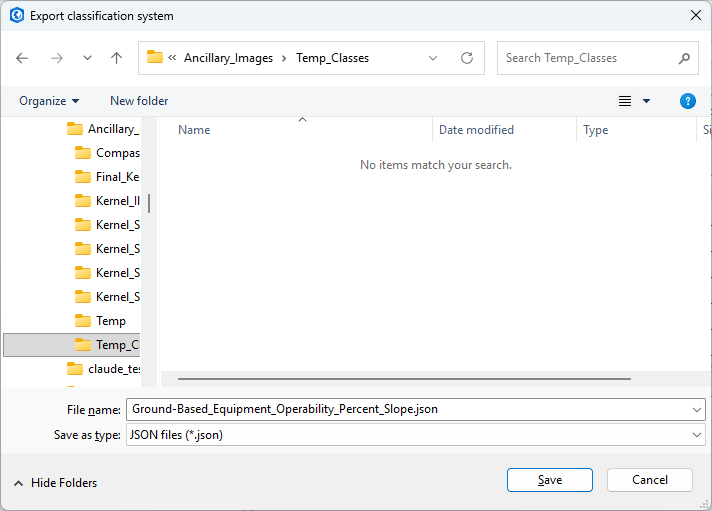Select the claude_te folder in the tree

103,369
